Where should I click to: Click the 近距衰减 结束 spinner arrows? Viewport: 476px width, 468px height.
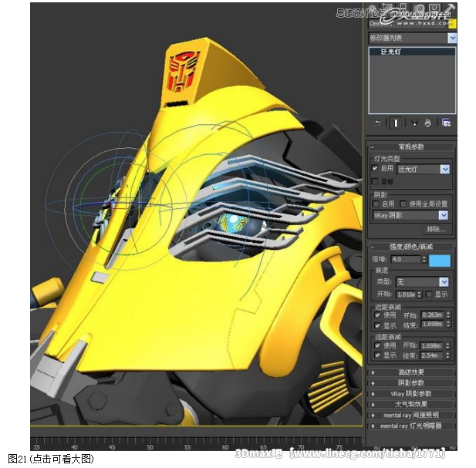tap(447, 325)
